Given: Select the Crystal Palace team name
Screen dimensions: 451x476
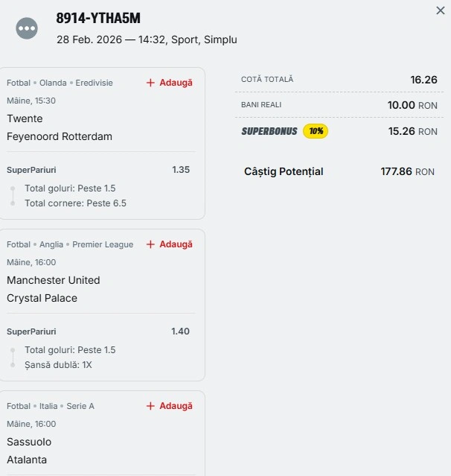Looking at the screenshot, I should pos(42,298).
